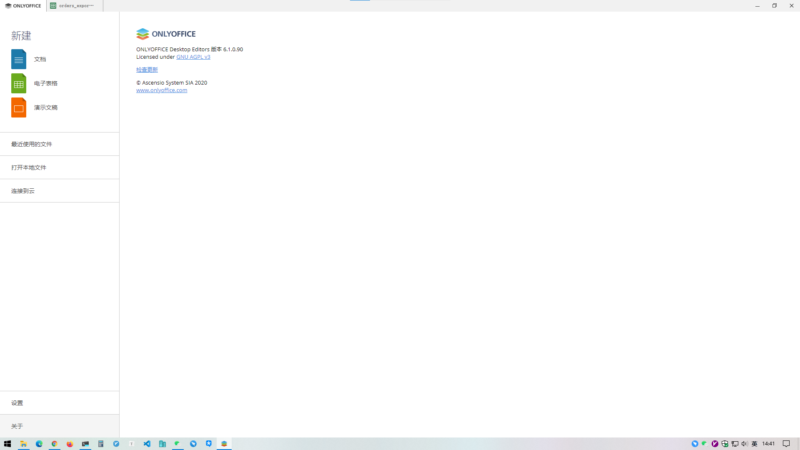Open 设置 settings in the sidebar
This screenshot has height=450, width=800.
pyautogui.click(x=17, y=403)
